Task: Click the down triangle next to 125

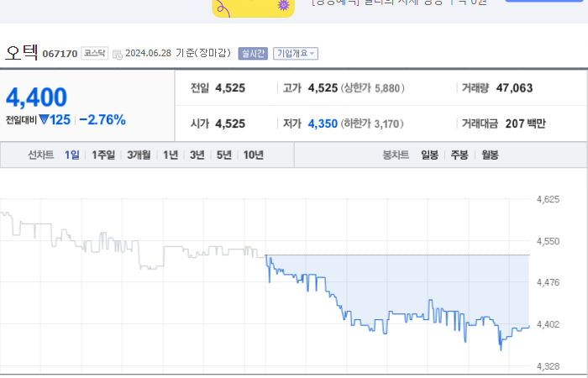Action: tap(44, 120)
